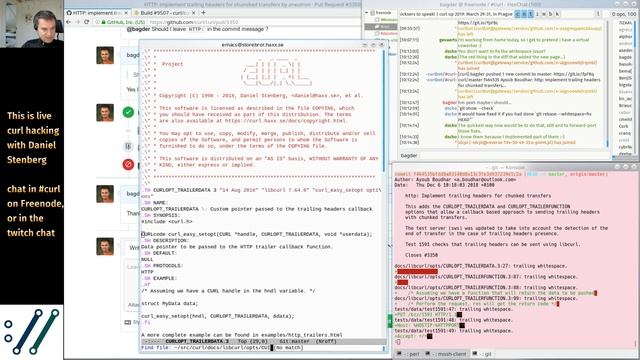Switch to the 'HTTP: implement' GitHub tab
The height and width of the screenshot is (360, 640).
click(97, 13)
